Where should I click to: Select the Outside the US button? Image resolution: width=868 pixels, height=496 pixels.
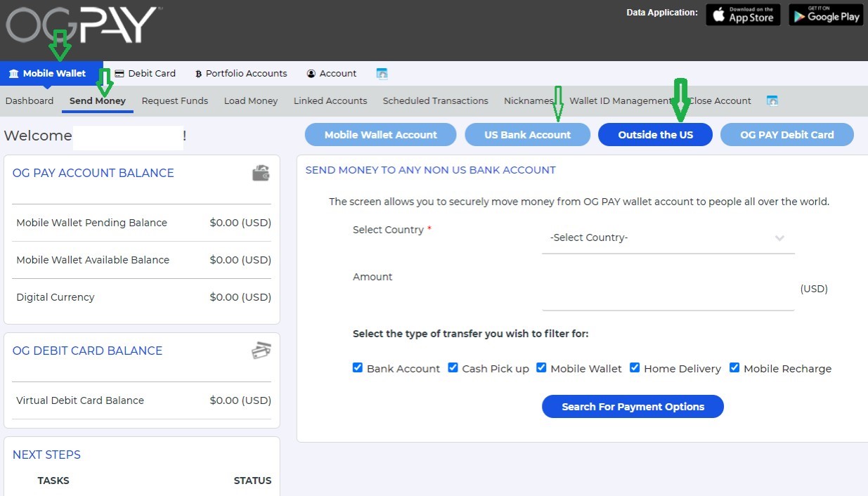(656, 135)
